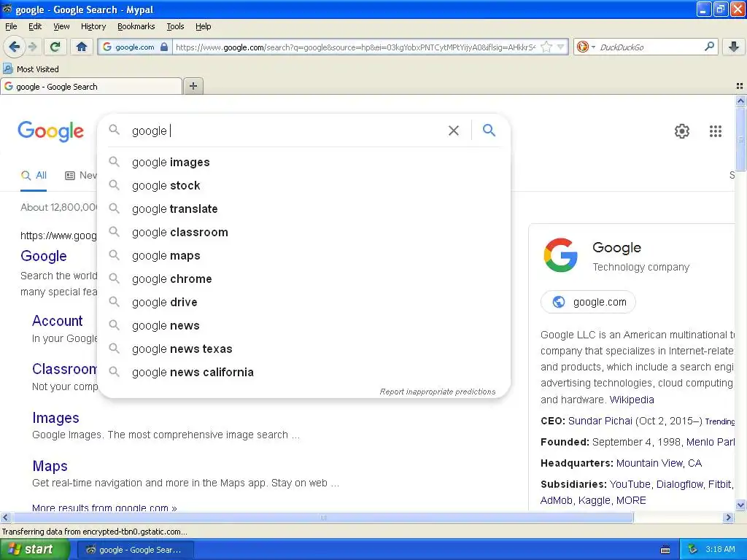Select suggestion google chrome
This screenshot has height=560, width=747.
pos(304,279)
